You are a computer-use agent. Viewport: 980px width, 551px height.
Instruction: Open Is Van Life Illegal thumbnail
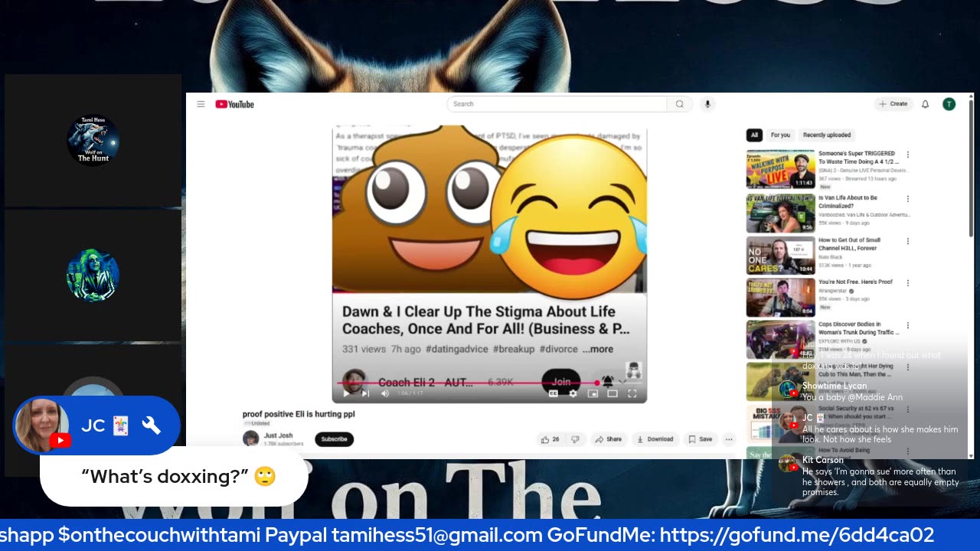780,213
